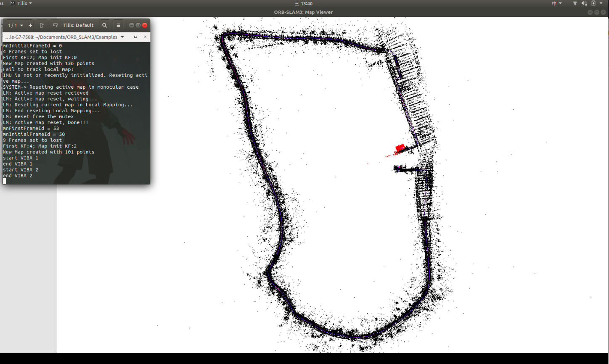The width and height of the screenshot is (609, 364).
Task: Add a new session with the plus button
Action: (x=30, y=25)
